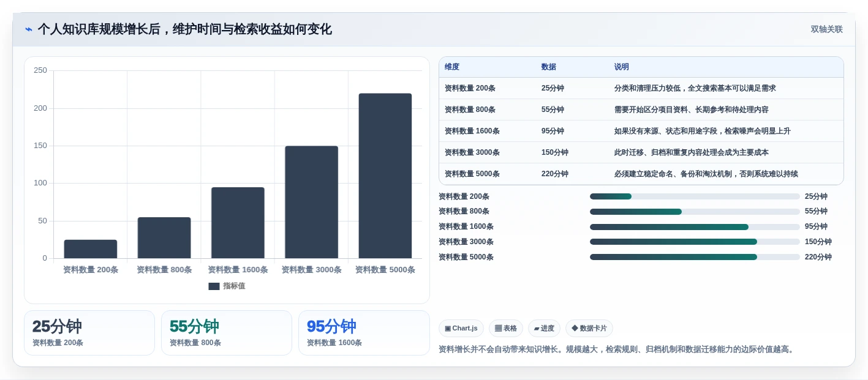Viewport: 868px width, 380px height.
Task: Click the 220分钟 progress bar
Action: click(x=695, y=257)
